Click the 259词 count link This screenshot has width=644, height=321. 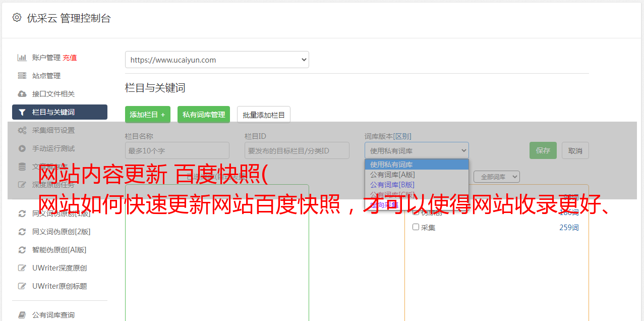pos(569,228)
